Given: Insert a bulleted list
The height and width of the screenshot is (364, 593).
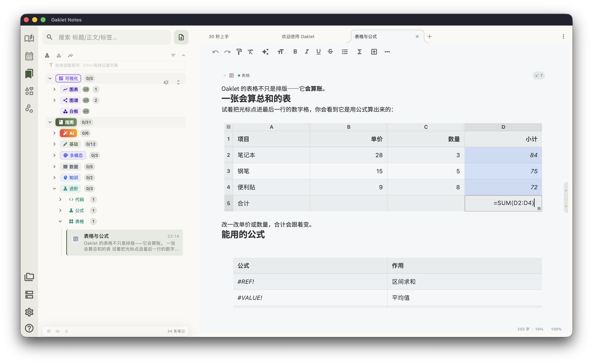Looking at the screenshot, I should tap(345, 52).
